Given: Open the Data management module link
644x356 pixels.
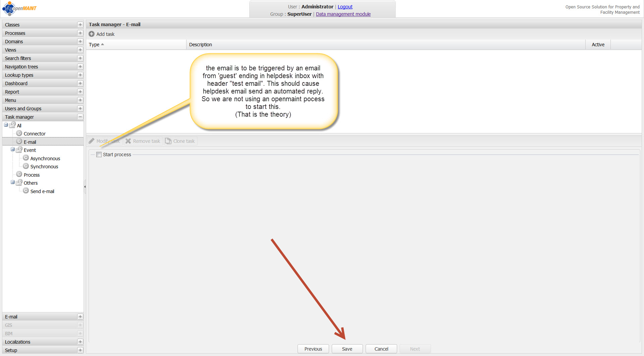Looking at the screenshot, I should coord(343,14).
